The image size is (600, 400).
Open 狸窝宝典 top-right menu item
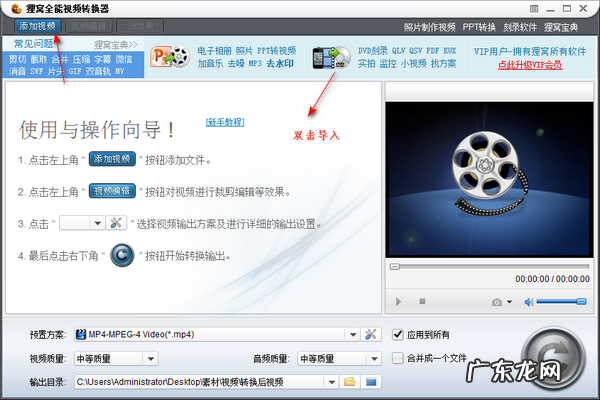point(561,27)
